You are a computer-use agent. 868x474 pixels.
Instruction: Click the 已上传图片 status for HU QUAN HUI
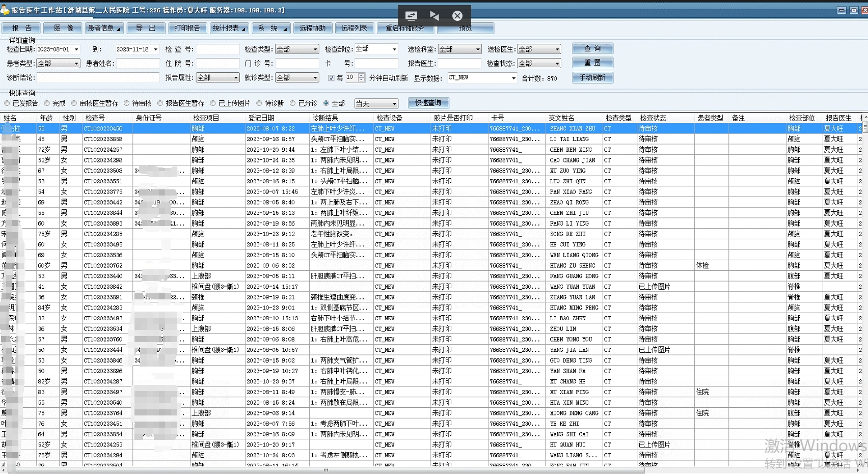pyautogui.click(x=665, y=444)
